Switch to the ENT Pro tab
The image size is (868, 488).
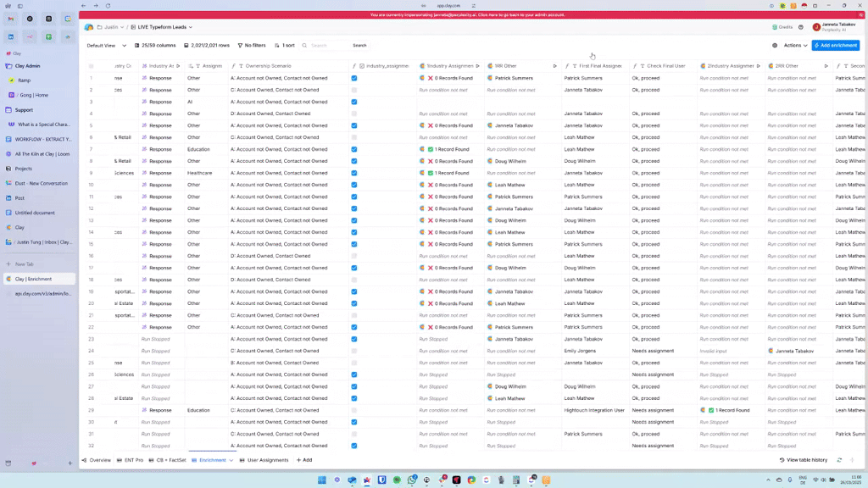pyautogui.click(x=130, y=460)
